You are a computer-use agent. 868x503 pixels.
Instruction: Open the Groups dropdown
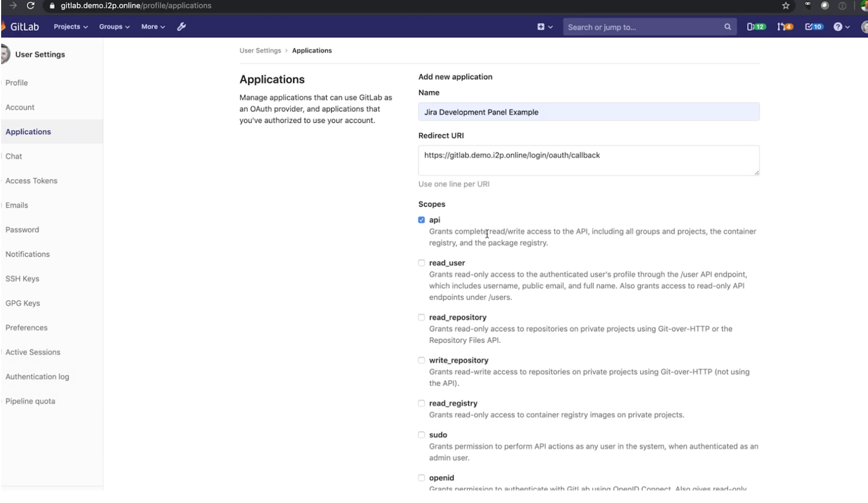tap(114, 26)
